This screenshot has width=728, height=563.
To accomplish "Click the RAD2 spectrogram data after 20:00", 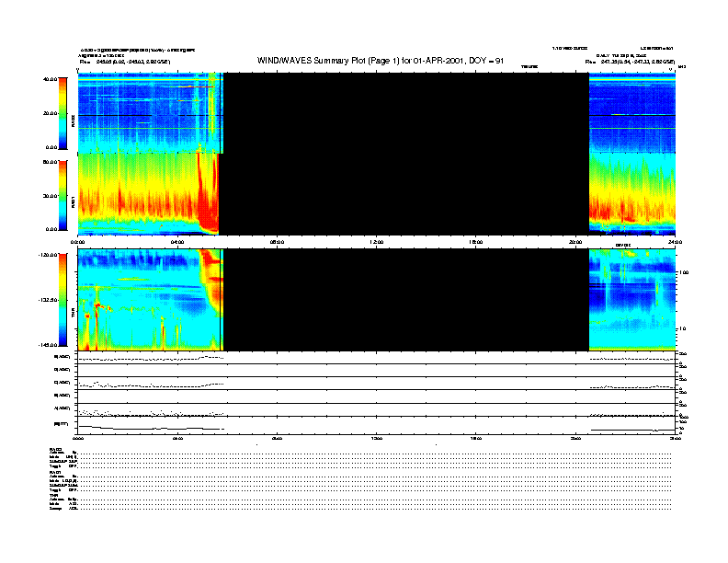I will point(631,113).
